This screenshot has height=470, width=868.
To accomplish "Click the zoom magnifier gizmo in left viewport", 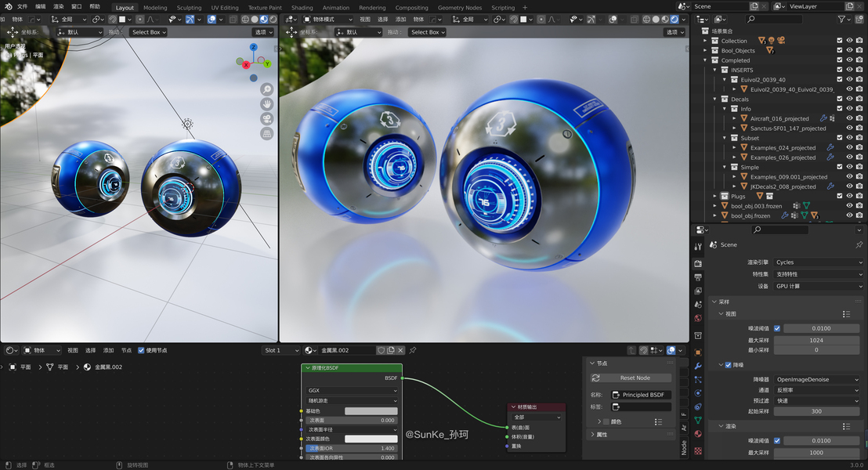I will pos(267,89).
